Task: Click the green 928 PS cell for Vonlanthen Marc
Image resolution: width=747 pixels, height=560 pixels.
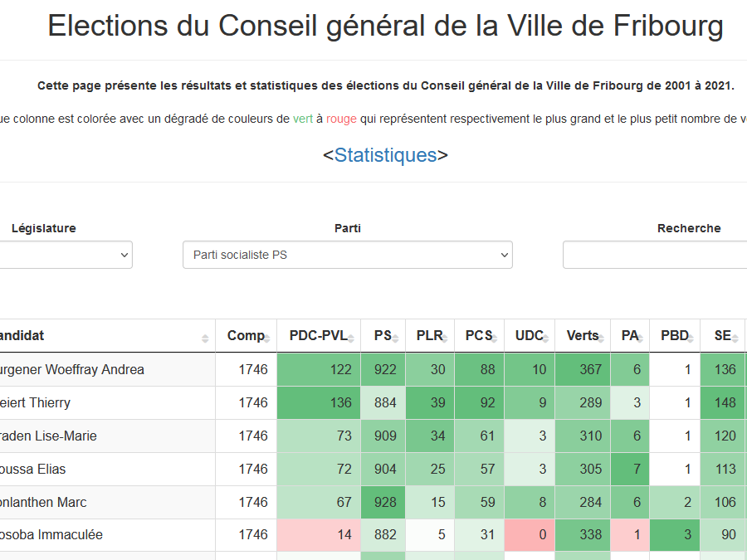Action: 383,503
